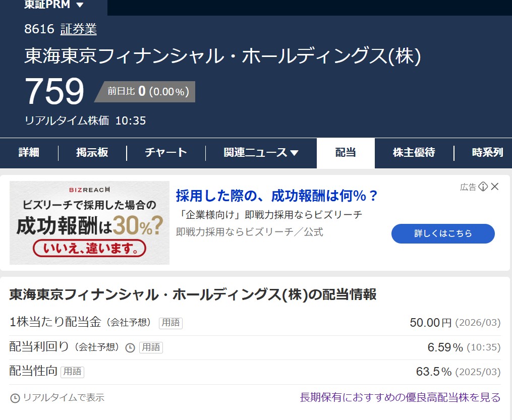The height and width of the screenshot is (420, 512).
Task: Switch to the 詳細 tab
Action: pyautogui.click(x=29, y=153)
